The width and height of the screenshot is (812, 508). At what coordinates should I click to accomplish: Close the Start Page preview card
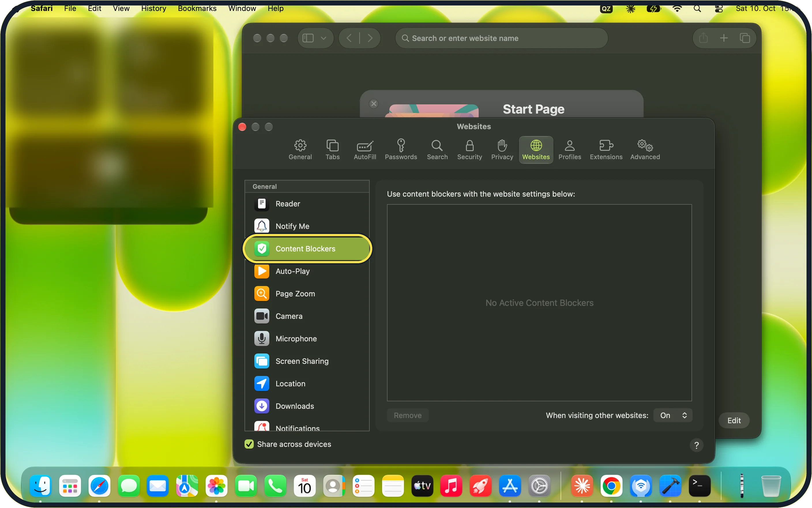click(374, 104)
